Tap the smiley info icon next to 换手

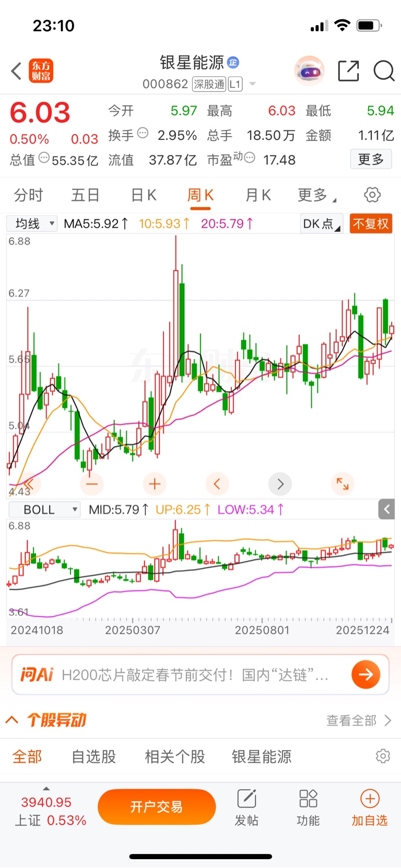(143, 133)
